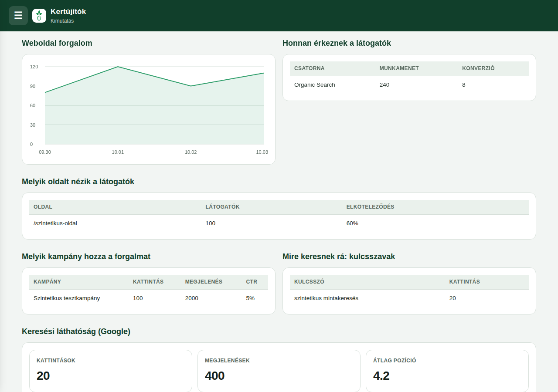Click the 10.03 date label
The width and height of the screenshot is (558, 392).
pyautogui.click(x=262, y=152)
